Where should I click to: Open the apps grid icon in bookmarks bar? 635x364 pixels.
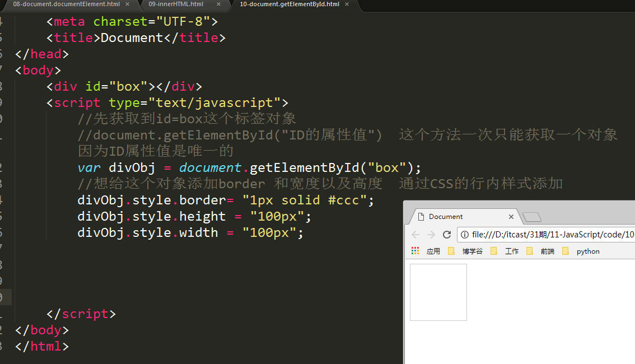click(415, 251)
